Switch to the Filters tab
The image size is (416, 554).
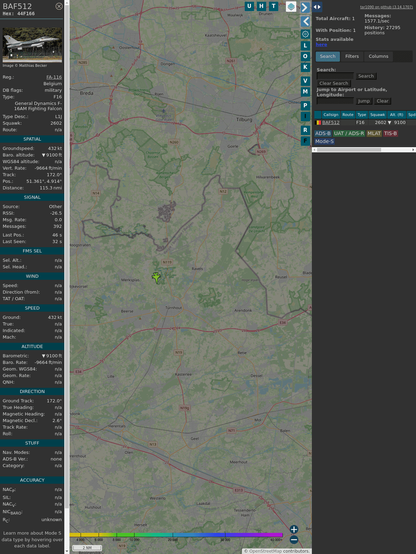click(352, 56)
